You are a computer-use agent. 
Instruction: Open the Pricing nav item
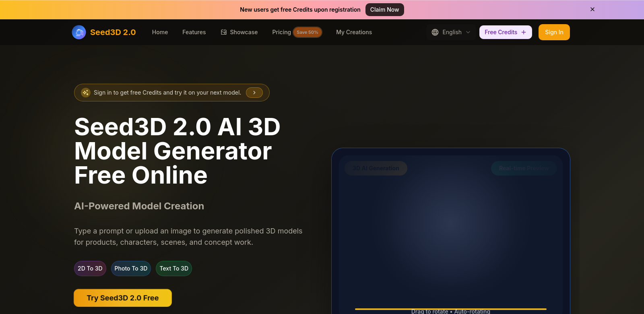[x=281, y=32]
